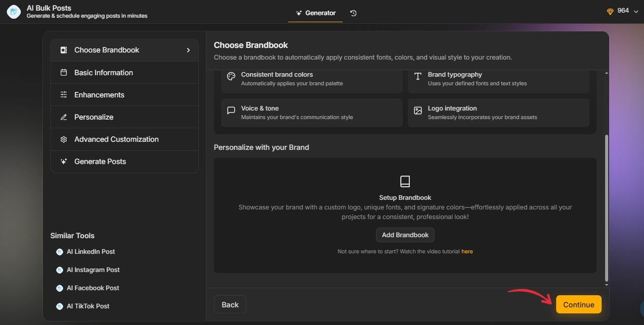Click the Enhancements sliders icon
644x325 pixels.
point(64,95)
